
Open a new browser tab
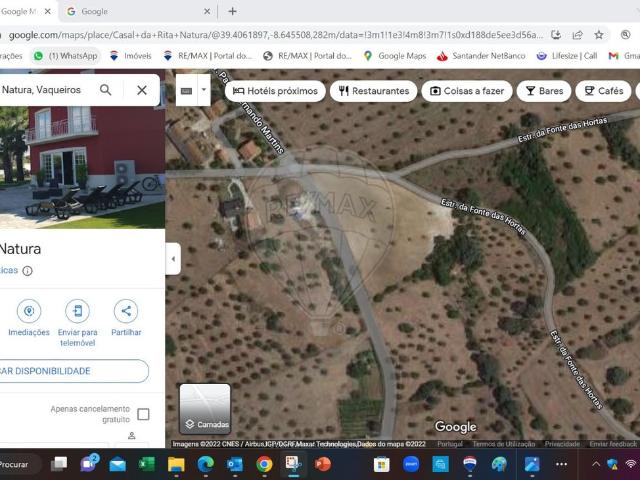(232, 11)
